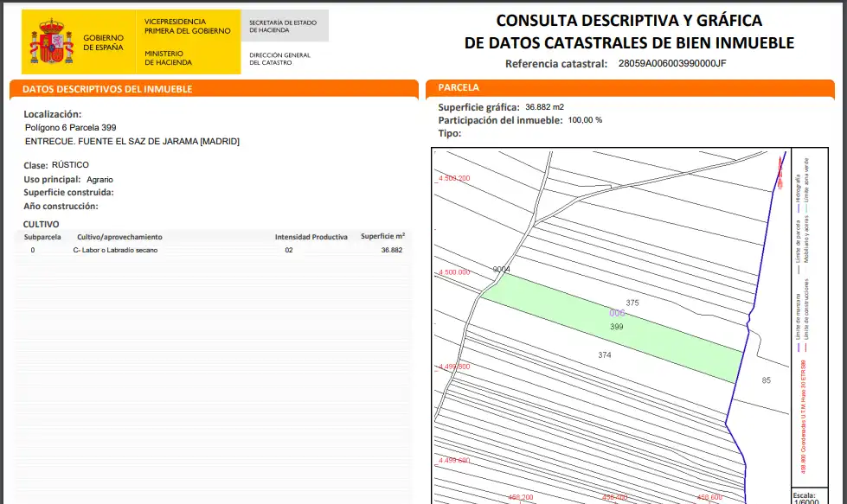The width and height of the screenshot is (847, 504).
Task: Click the 'MINISTERIO DE HACIENDA' text
Action: 168,58
